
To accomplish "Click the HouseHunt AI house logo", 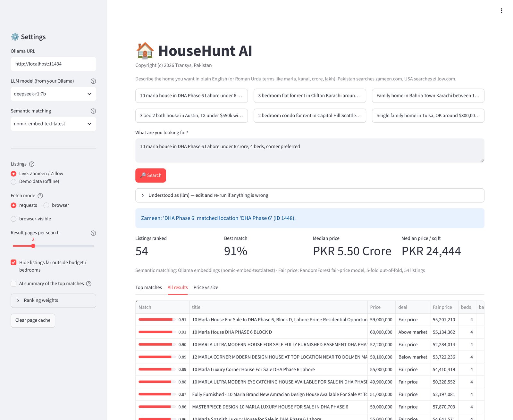I will click(x=145, y=51).
